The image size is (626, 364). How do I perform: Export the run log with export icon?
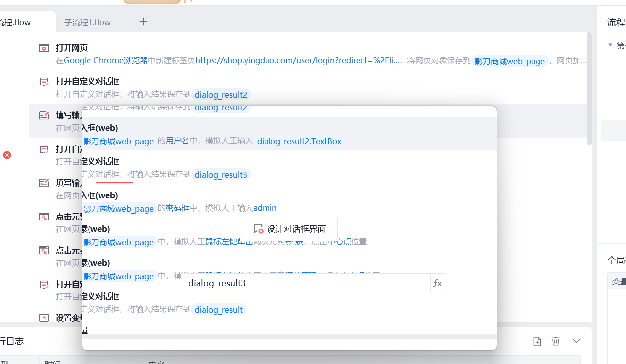tap(537, 341)
